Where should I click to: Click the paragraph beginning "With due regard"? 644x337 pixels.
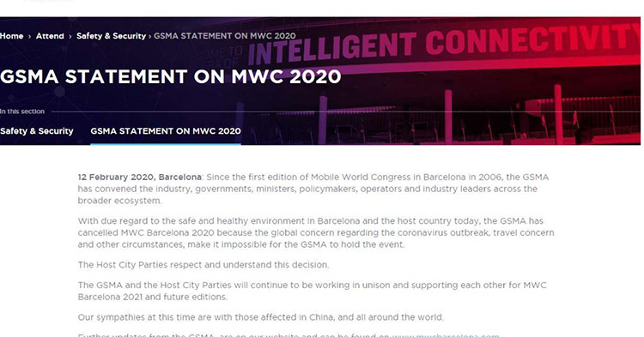tap(316, 232)
